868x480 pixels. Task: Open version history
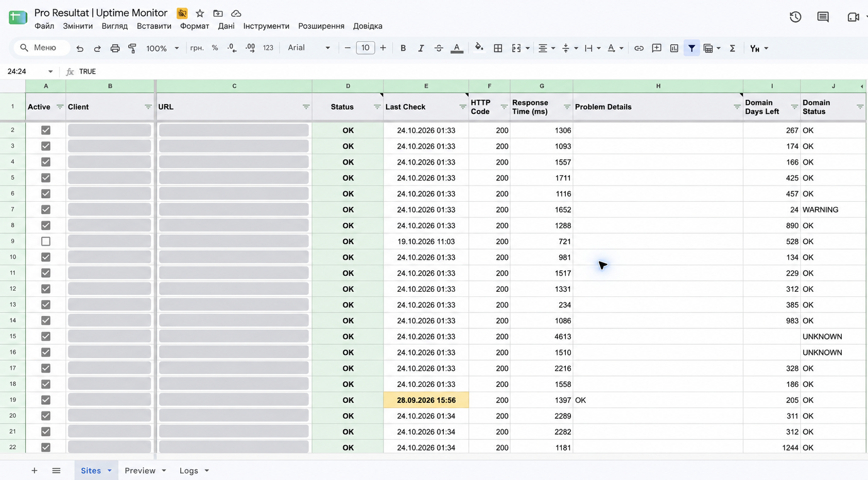point(795,17)
